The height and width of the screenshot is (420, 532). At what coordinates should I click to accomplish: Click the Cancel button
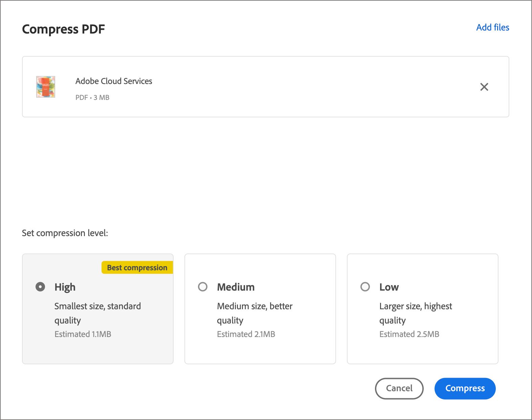[x=399, y=388]
